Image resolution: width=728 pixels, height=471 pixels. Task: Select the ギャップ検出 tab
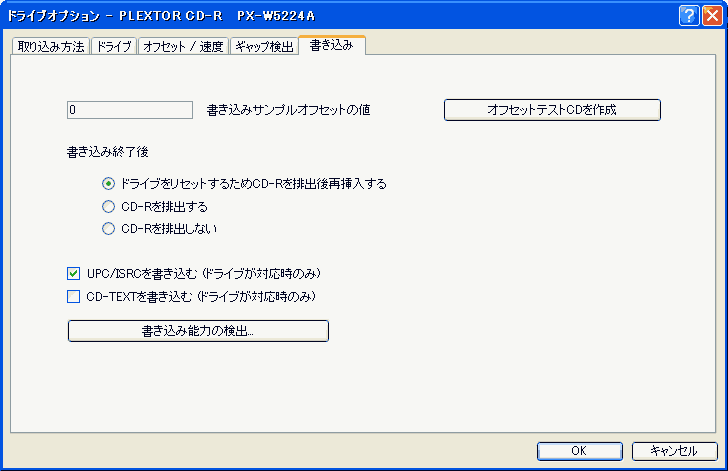264,46
